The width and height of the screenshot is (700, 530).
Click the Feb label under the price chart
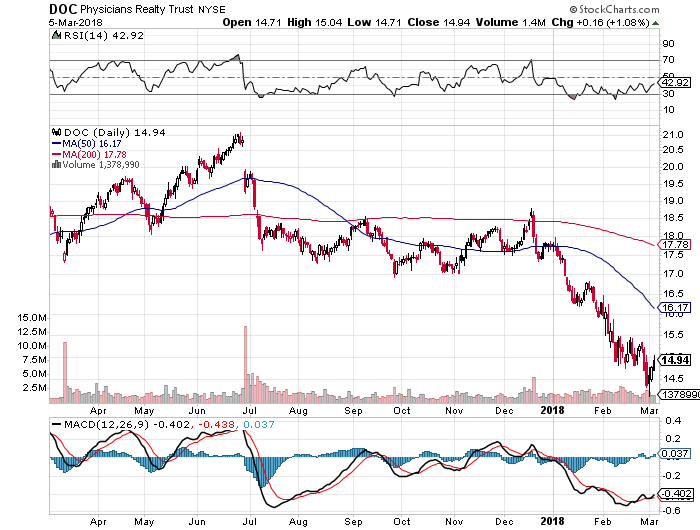[x=602, y=410]
